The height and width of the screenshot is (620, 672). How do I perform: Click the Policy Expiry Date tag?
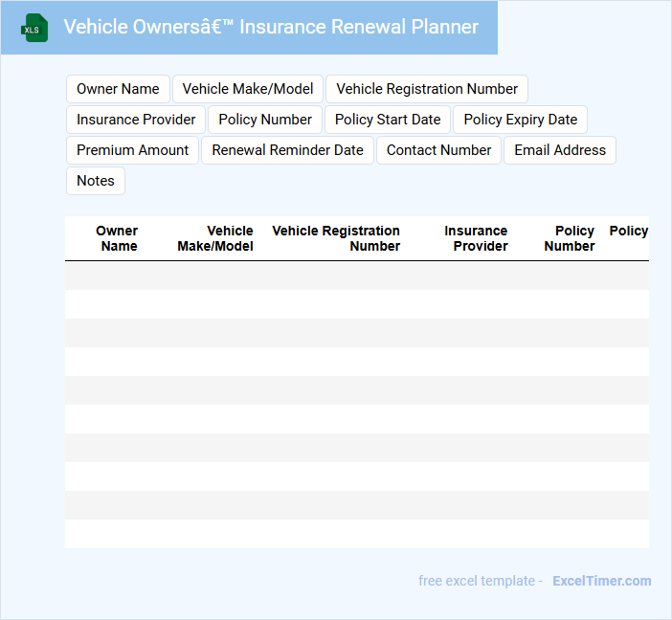click(521, 120)
